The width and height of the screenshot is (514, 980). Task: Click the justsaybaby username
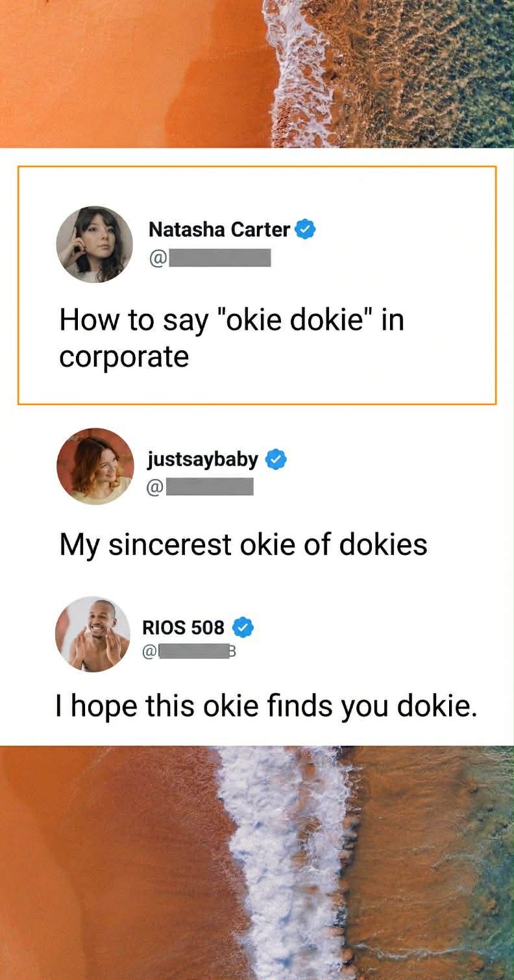202,459
